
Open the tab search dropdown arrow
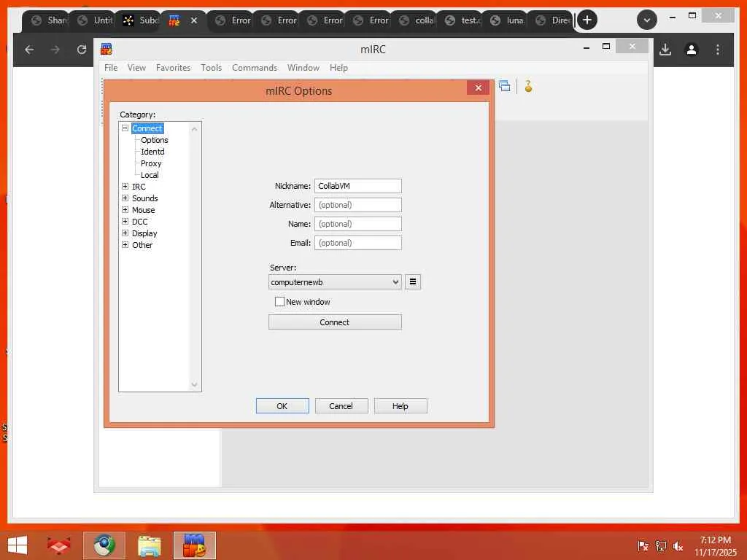tap(646, 20)
